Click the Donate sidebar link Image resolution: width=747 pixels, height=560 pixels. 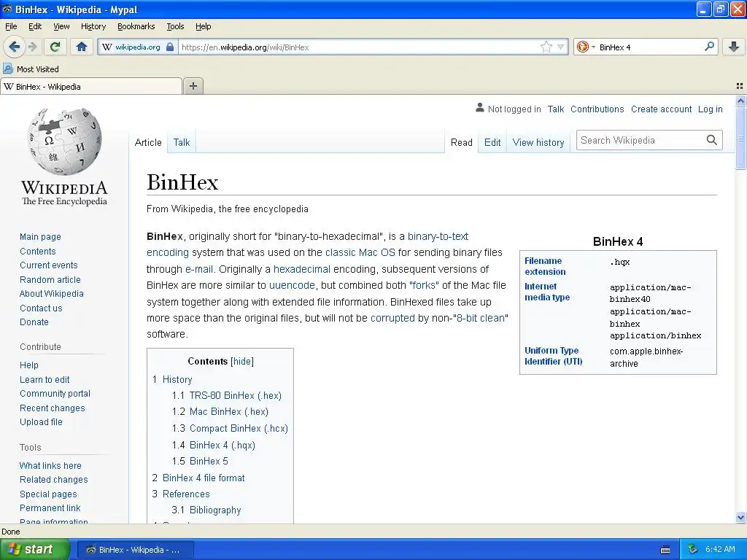point(34,322)
